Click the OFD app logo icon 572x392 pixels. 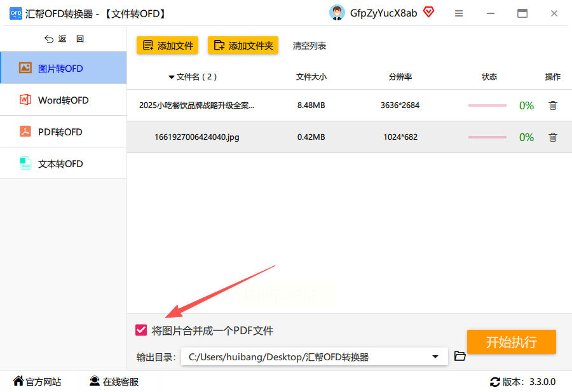click(16, 13)
